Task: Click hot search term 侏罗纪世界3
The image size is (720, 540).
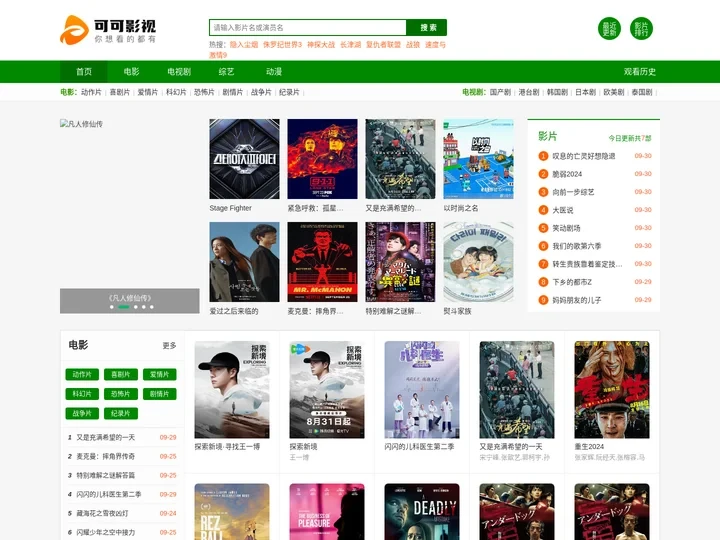Action: point(282,45)
